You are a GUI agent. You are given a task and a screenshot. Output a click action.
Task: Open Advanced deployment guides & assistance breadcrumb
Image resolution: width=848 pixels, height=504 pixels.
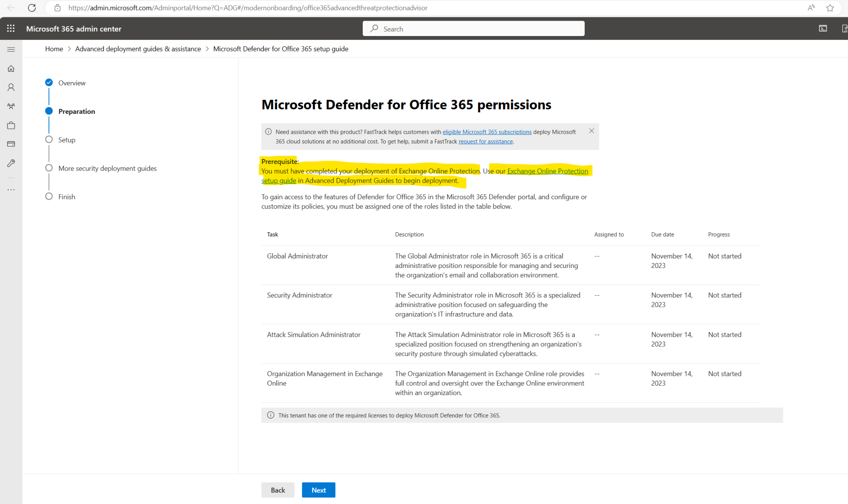137,48
